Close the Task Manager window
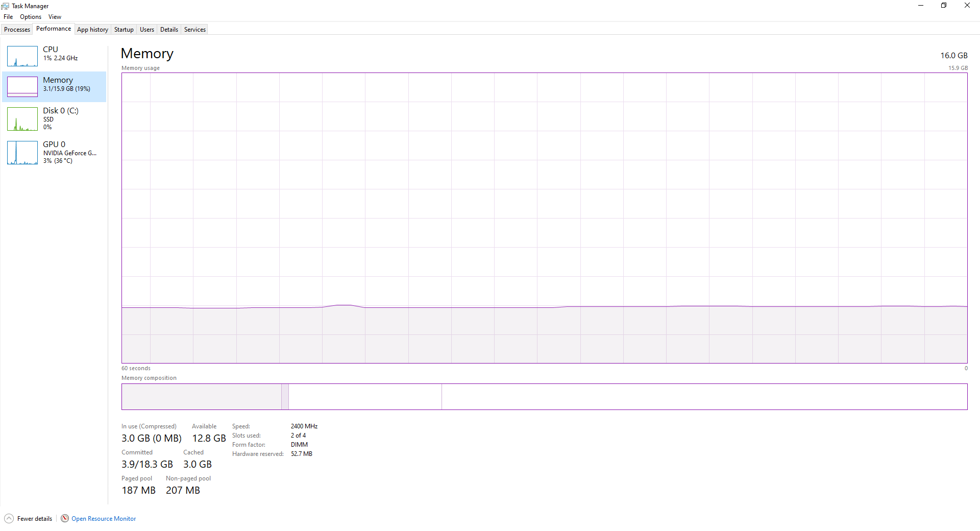 (x=967, y=6)
